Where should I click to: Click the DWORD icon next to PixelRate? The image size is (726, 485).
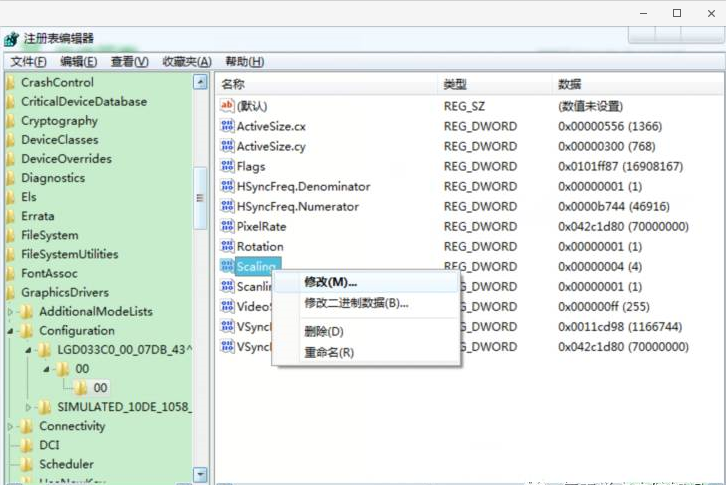[226, 226]
